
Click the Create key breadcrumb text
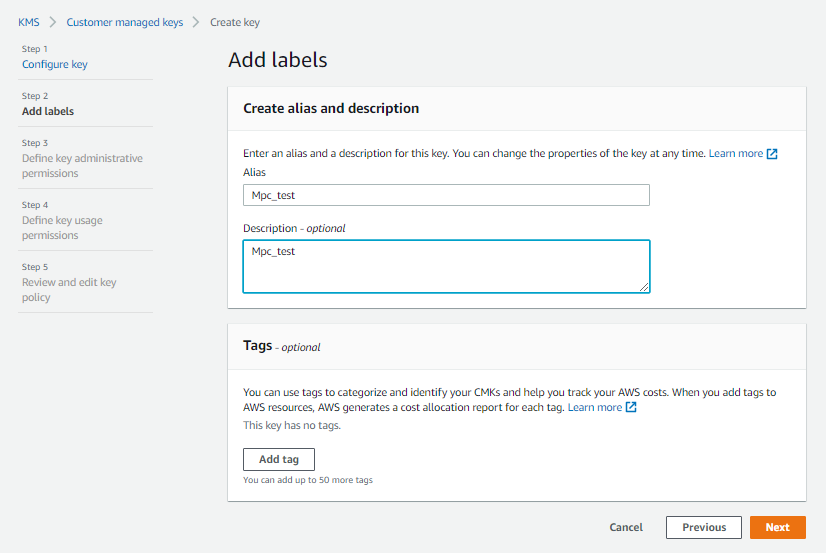point(234,22)
